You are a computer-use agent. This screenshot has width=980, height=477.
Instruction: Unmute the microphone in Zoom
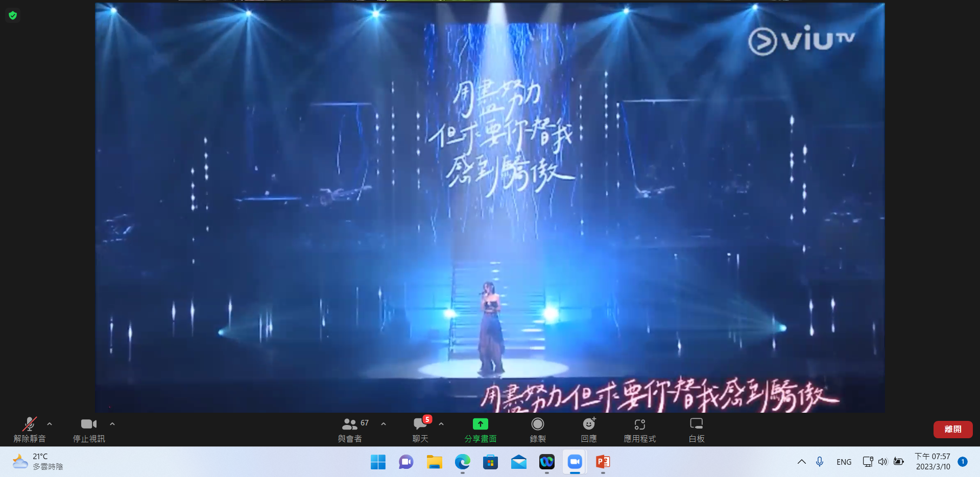[x=30, y=429]
